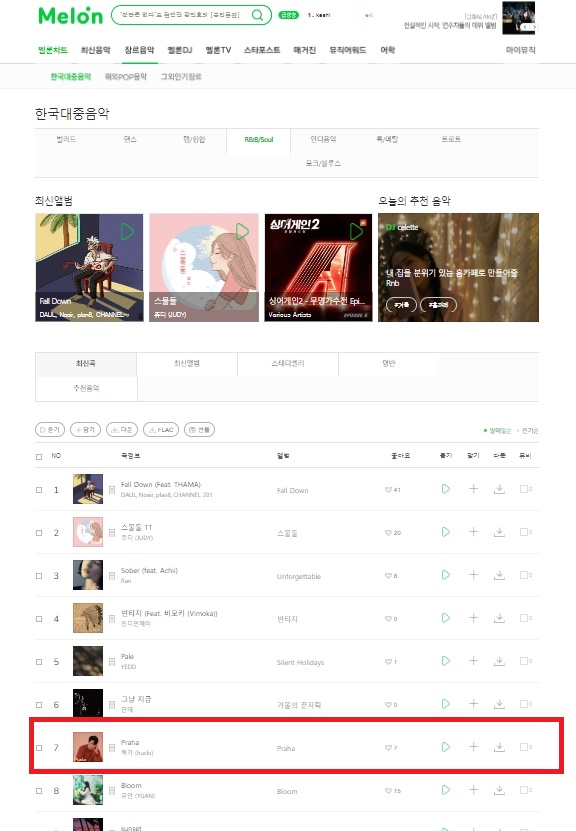Play the song 그냥 지금 in row 6
The height and width of the screenshot is (831, 576).
coord(446,704)
